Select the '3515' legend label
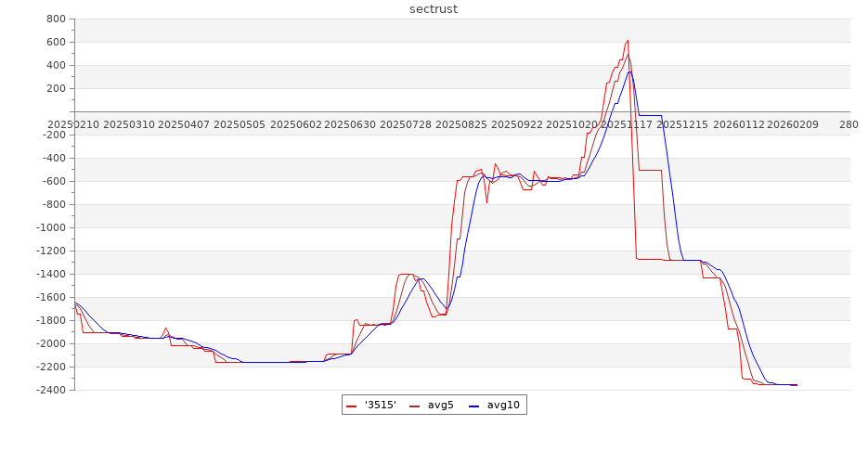 pyautogui.click(x=381, y=406)
